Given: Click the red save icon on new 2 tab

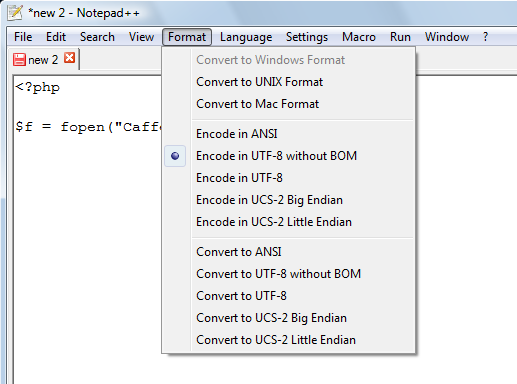Looking at the screenshot, I should (x=19, y=60).
